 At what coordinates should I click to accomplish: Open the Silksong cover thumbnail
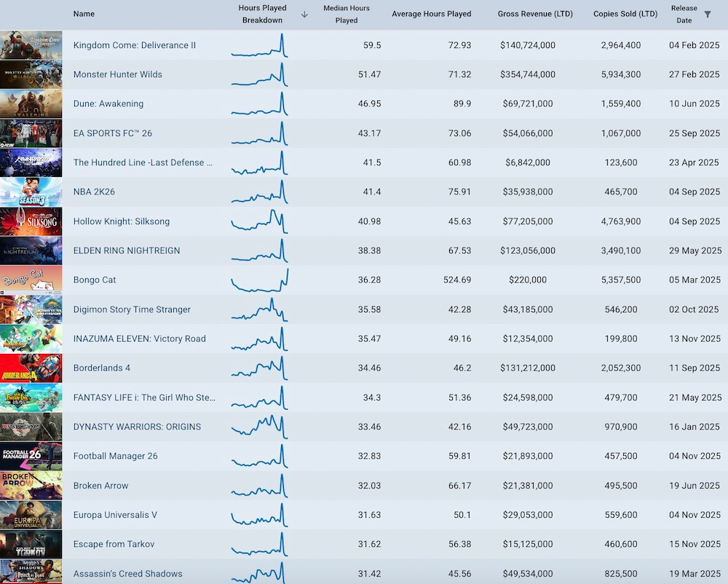point(31,221)
